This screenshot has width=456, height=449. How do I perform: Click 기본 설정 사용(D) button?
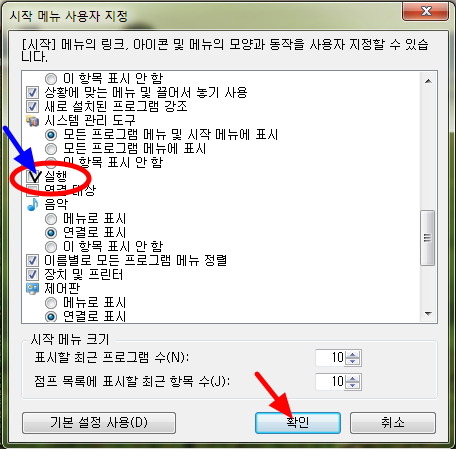[x=99, y=423]
